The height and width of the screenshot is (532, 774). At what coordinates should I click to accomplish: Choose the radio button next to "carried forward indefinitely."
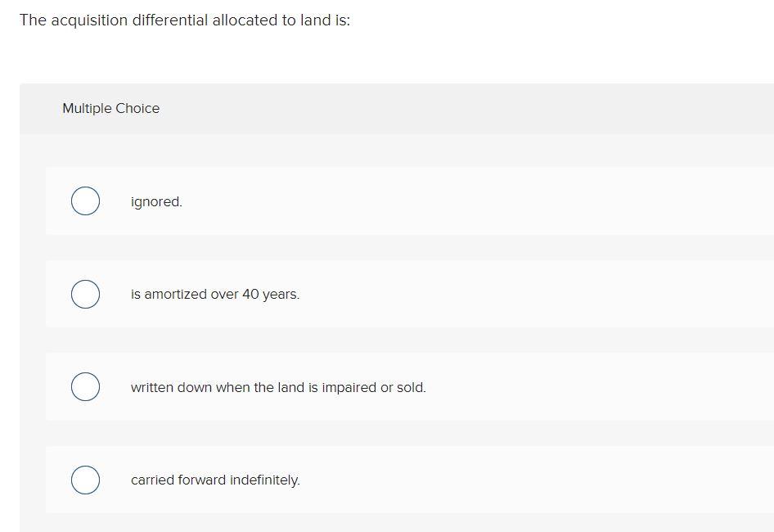point(85,480)
